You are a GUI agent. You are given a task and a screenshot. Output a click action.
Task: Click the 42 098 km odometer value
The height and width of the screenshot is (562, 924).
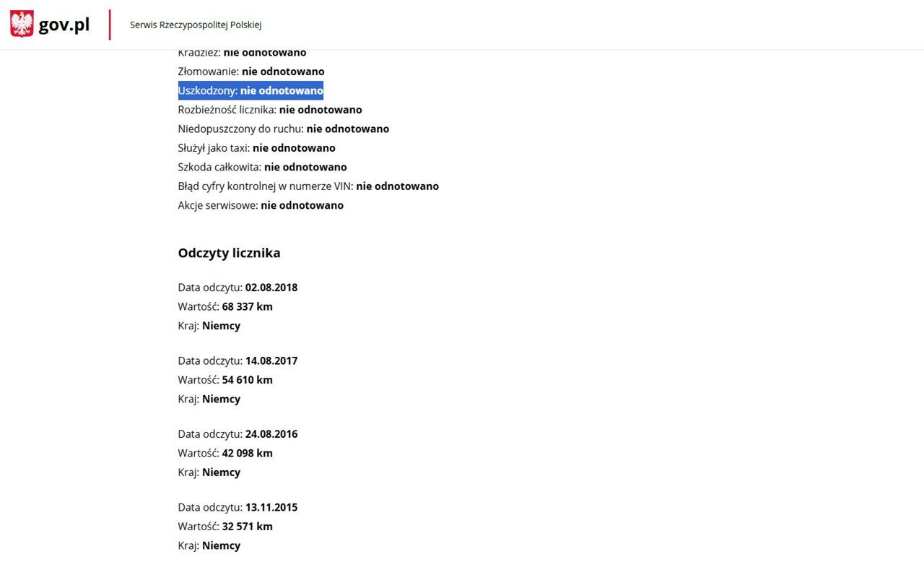point(247,453)
